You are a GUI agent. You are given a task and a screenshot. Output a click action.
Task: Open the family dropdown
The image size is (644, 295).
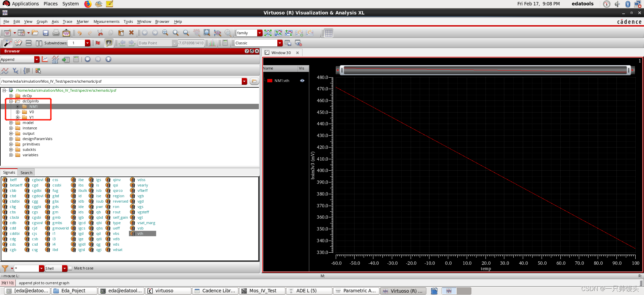(x=260, y=33)
